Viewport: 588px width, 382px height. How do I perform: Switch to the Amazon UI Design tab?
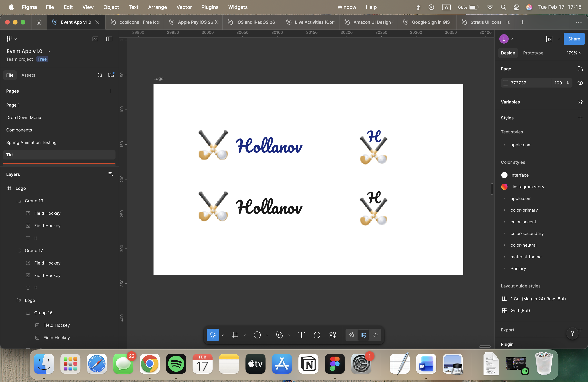(369, 22)
